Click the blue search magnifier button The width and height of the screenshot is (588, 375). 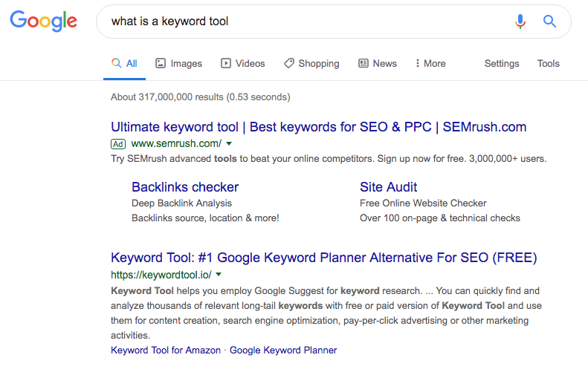[x=550, y=22]
